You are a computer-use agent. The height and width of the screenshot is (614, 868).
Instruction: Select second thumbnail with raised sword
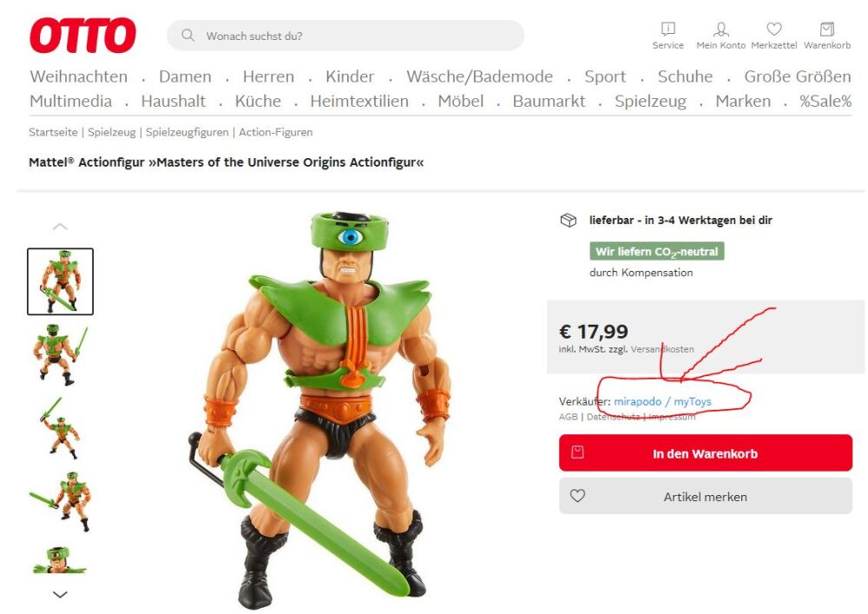click(x=60, y=355)
